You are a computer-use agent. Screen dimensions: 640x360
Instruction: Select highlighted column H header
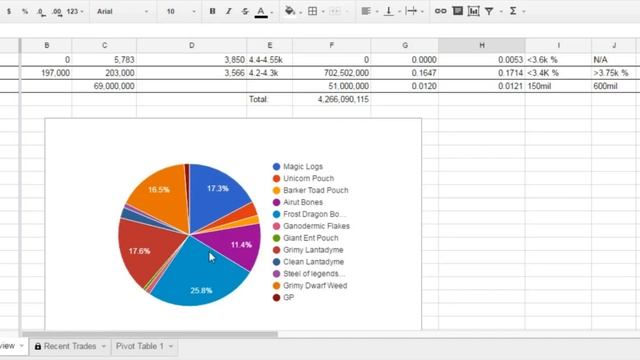coord(482,45)
